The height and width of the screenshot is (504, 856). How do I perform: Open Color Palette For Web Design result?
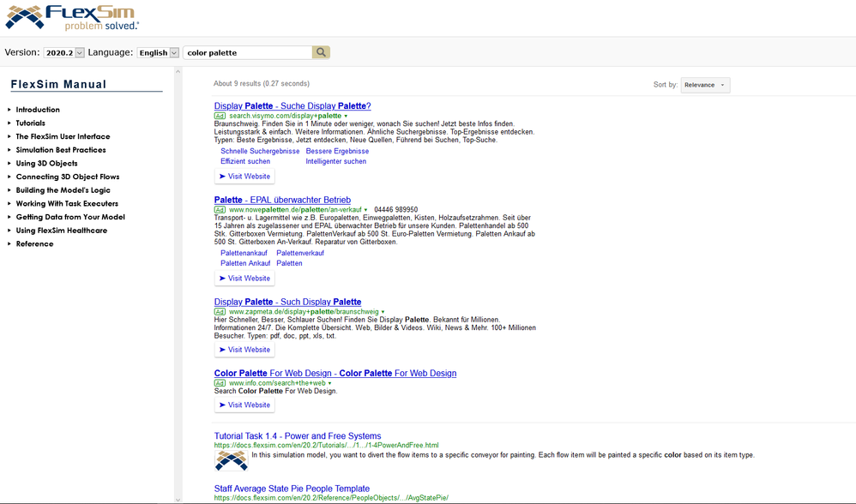pos(335,373)
